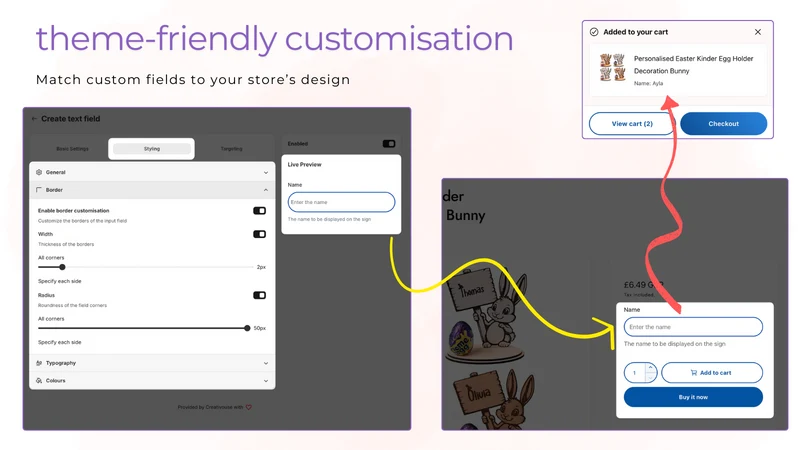
Task: Toggle the border Width switch
Action: click(260, 234)
